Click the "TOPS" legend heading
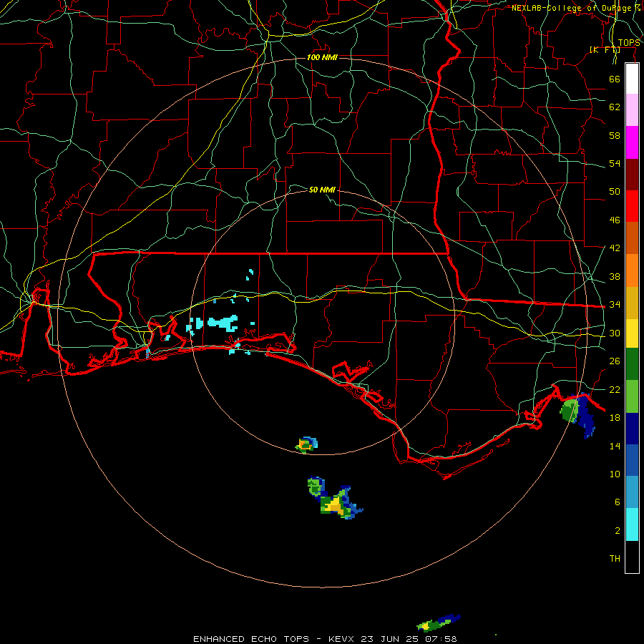Image resolution: width=644 pixels, height=644 pixels. coord(628,43)
